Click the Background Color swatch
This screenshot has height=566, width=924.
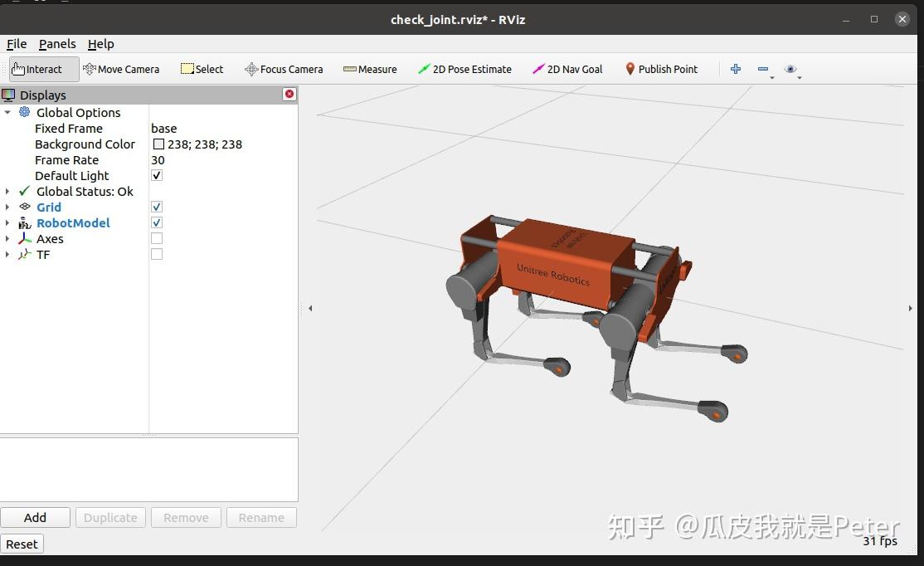158,144
